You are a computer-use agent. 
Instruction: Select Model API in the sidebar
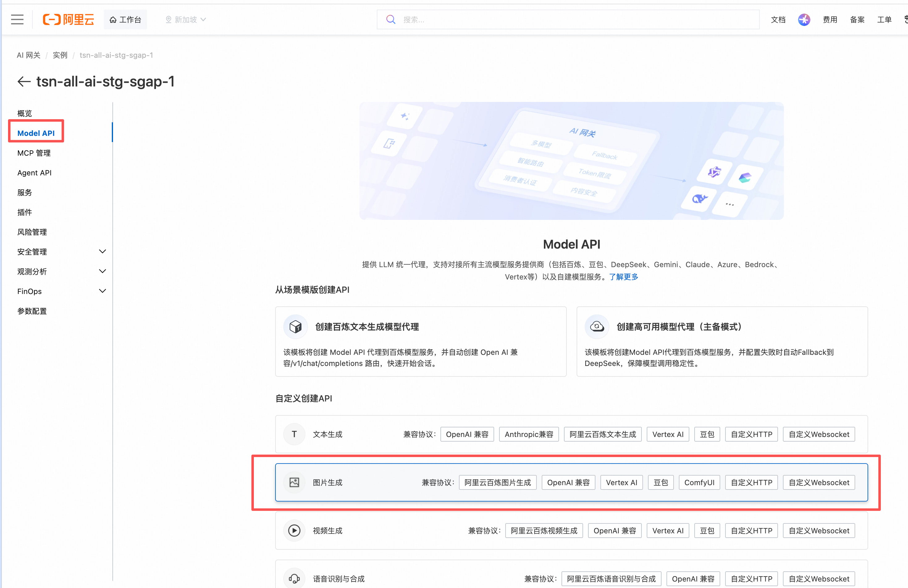[36, 133]
